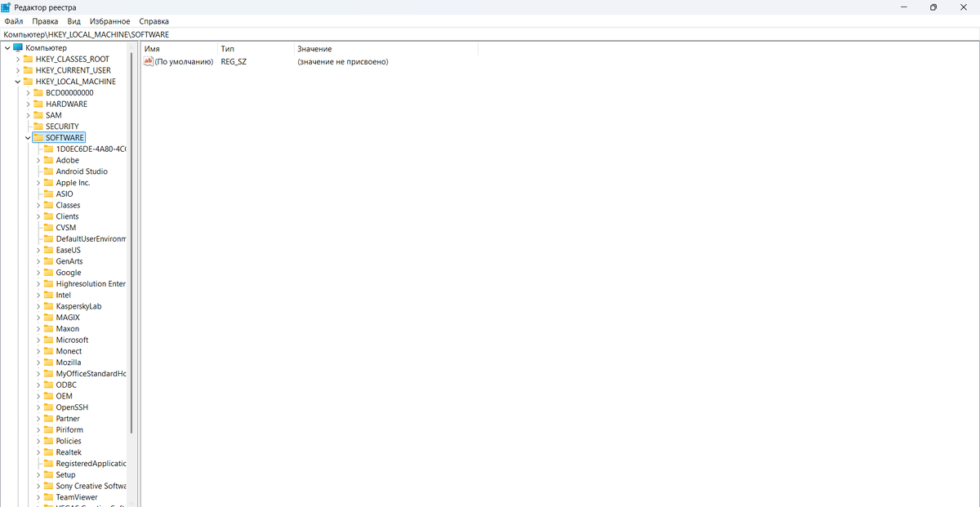This screenshot has width=980, height=507.
Task: Expand the BCD00000000 key arrow
Action: point(28,93)
